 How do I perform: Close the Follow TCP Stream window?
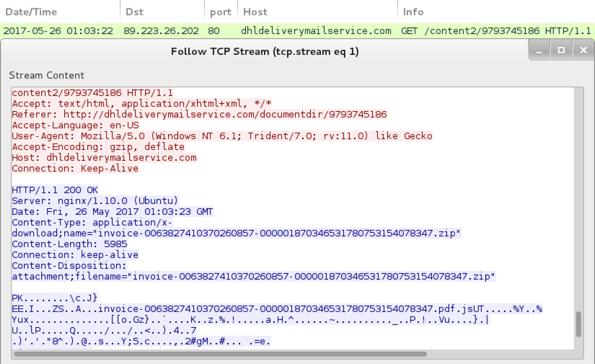pos(583,50)
